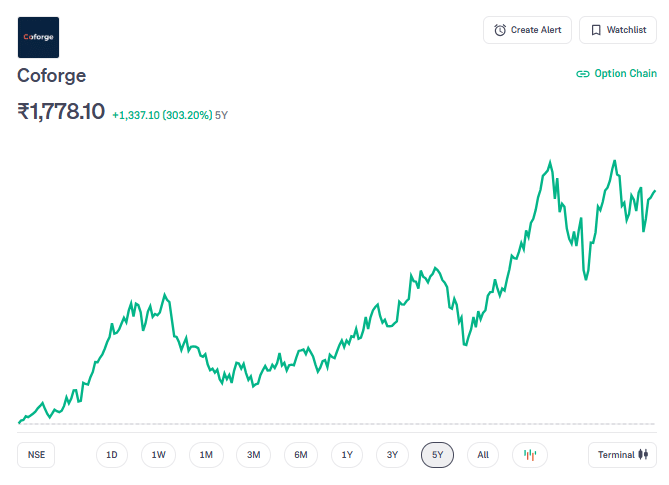This screenshot has width=669, height=485.
Task: Show the 1Y price chart
Action: pyautogui.click(x=347, y=455)
